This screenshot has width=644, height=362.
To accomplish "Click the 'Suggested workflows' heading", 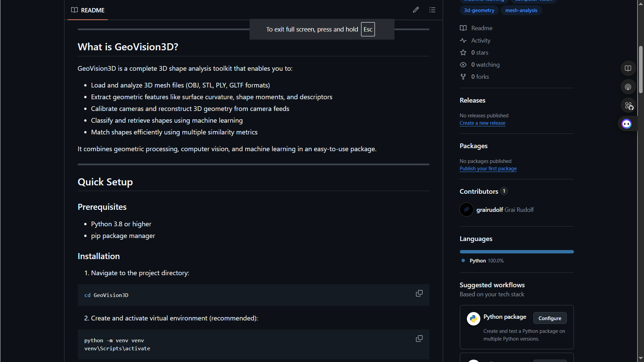I will [x=492, y=285].
